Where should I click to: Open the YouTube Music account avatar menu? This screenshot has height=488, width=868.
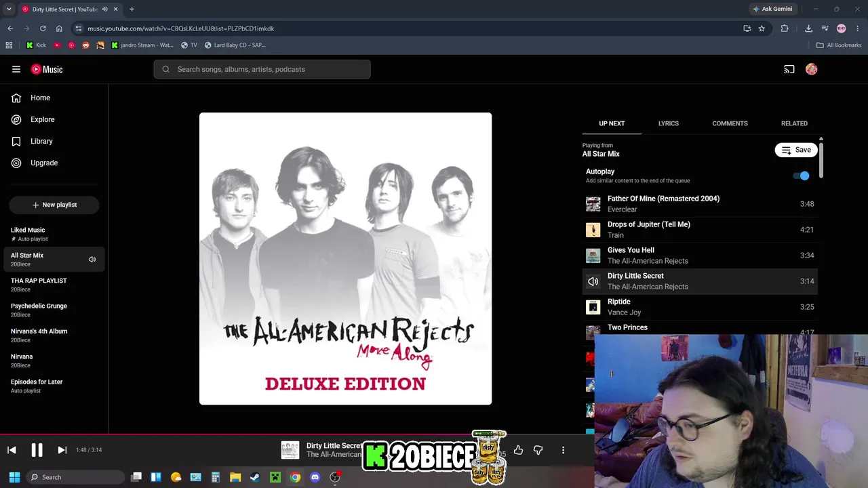click(x=812, y=69)
